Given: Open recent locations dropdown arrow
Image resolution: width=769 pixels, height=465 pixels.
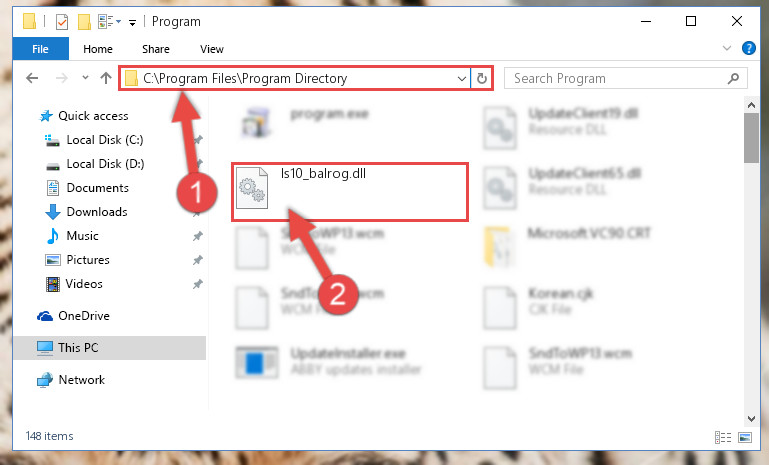Looking at the screenshot, I should coord(85,78).
